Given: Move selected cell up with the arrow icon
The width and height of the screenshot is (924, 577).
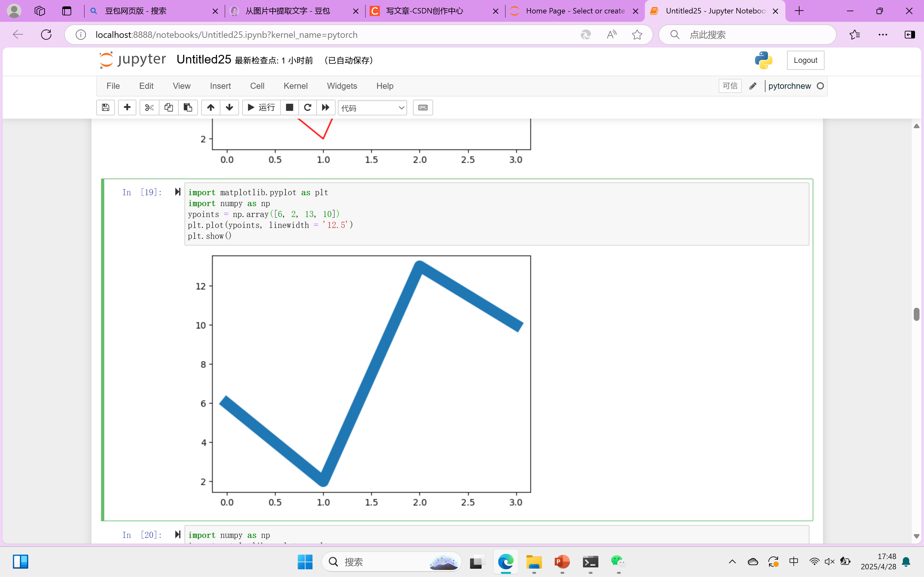Looking at the screenshot, I should 210,108.
